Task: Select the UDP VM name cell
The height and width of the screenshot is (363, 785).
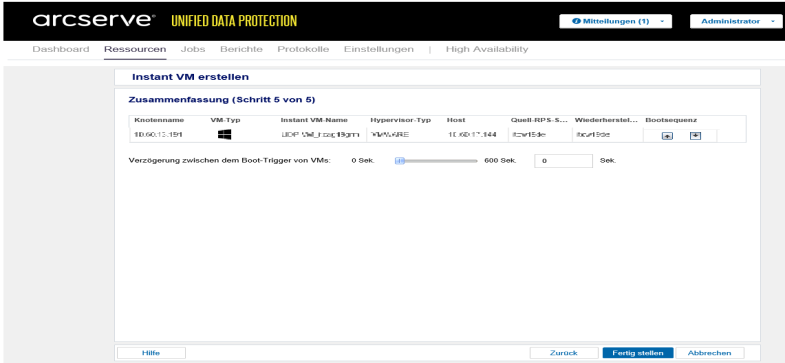Action: tap(319, 135)
